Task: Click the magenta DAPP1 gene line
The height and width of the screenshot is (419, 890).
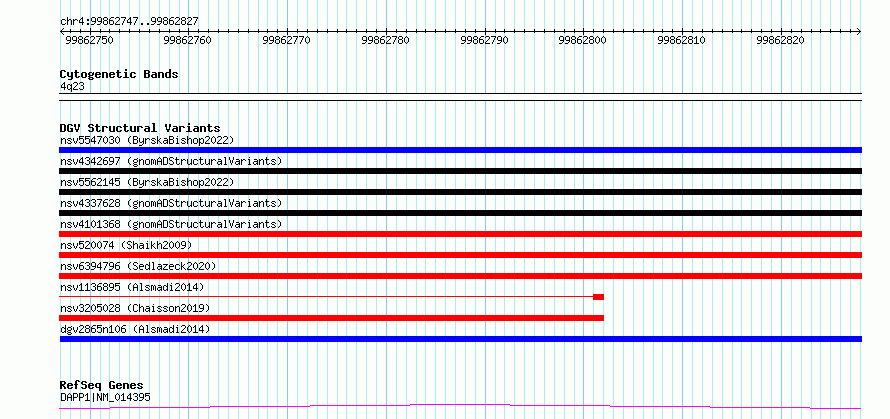Action: point(460,407)
